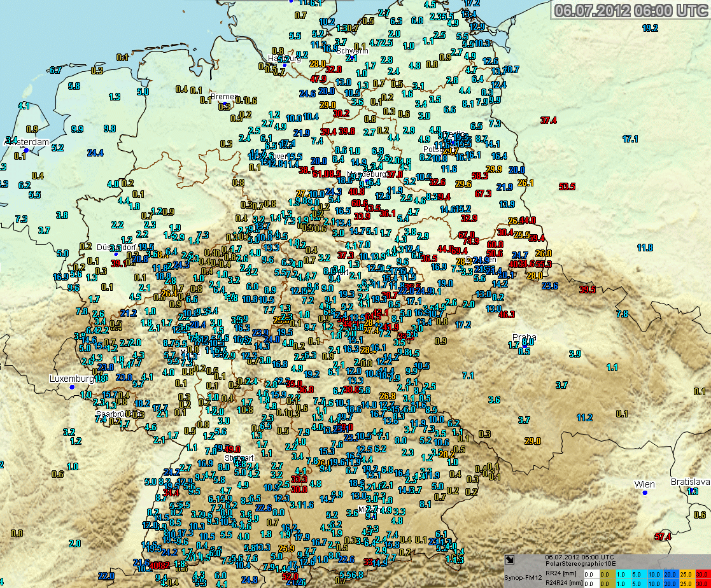This screenshot has height=588, width=711.
Task: Click the orange 25.0 swatch in R24R24 row
Action: pyautogui.click(x=687, y=584)
